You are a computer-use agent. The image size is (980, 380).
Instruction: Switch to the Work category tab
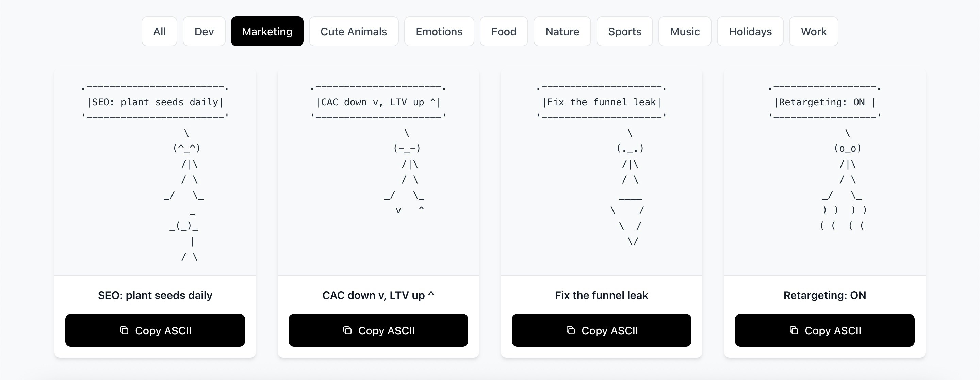click(813, 31)
